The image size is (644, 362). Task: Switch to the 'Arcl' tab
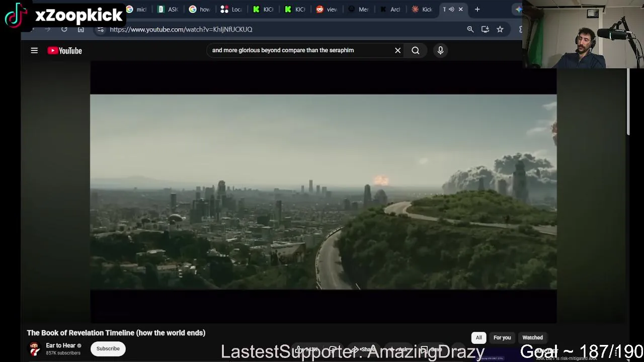[390, 9]
